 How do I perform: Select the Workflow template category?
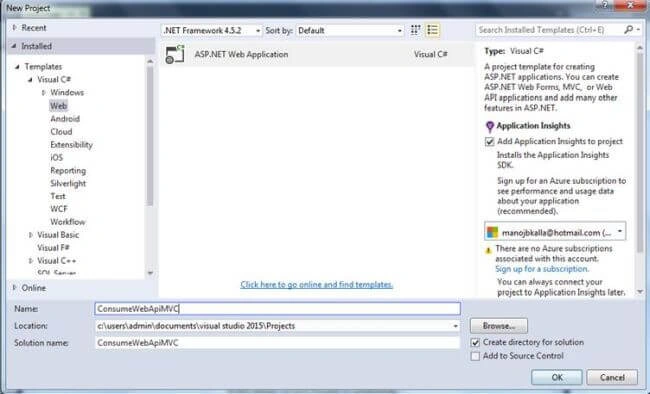coord(68,222)
